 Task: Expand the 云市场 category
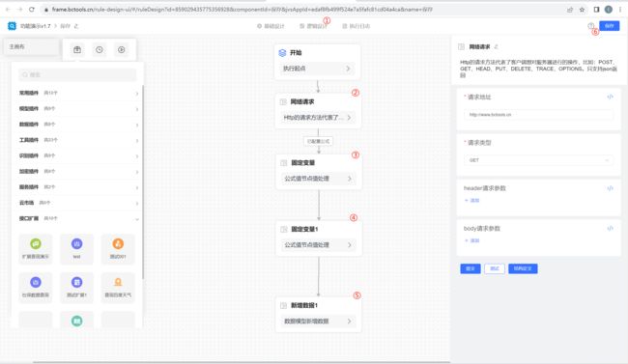[78, 203]
